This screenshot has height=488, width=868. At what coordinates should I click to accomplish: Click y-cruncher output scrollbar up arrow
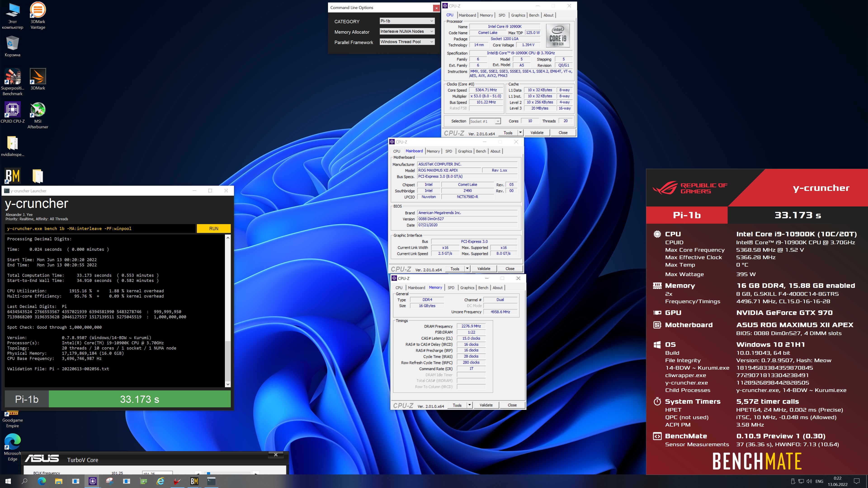pyautogui.click(x=228, y=238)
